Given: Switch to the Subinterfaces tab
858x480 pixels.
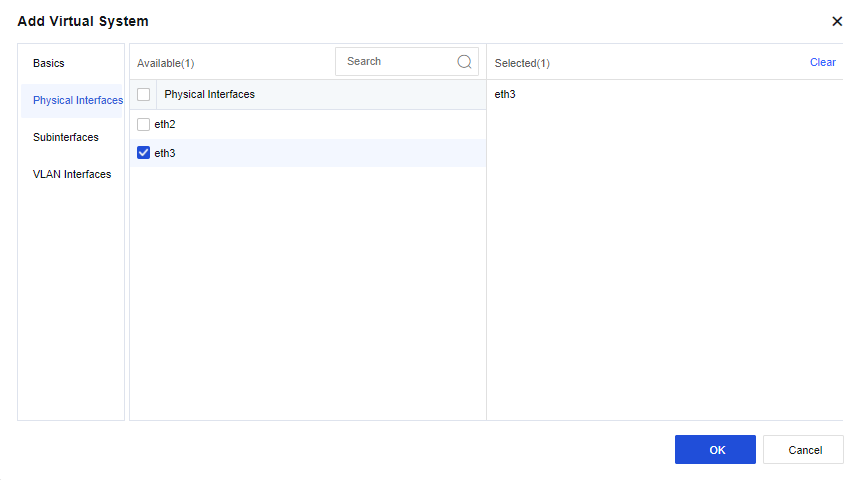Looking at the screenshot, I should coord(66,137).
